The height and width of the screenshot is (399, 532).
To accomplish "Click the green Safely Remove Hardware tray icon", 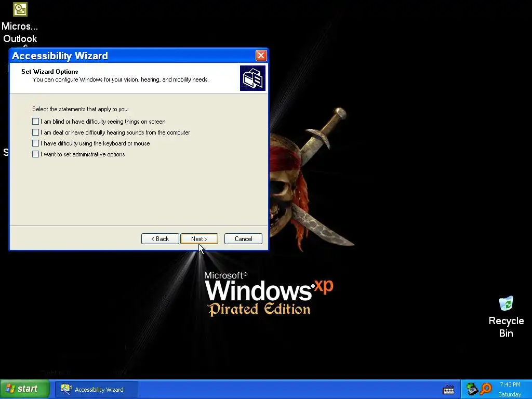I will tap(471, 389).
